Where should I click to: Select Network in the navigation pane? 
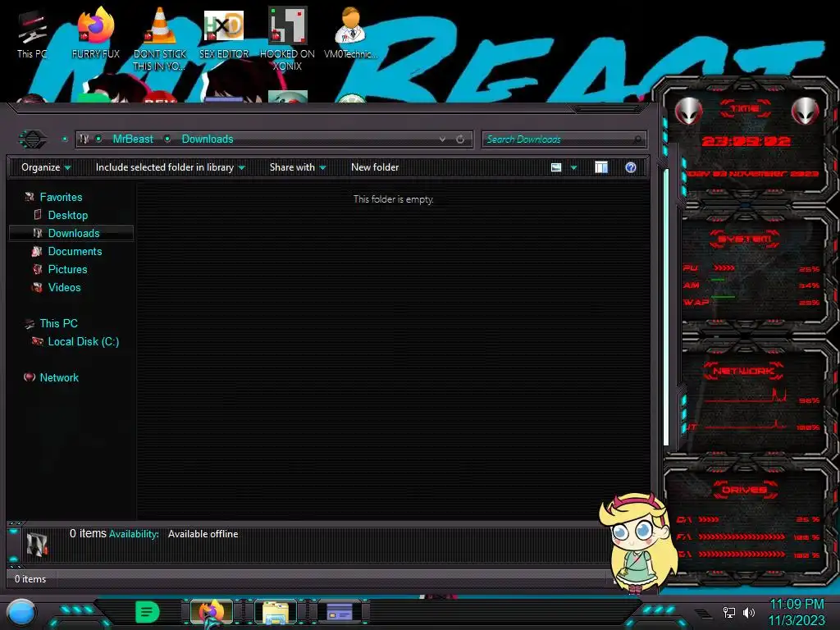point(59,377)
